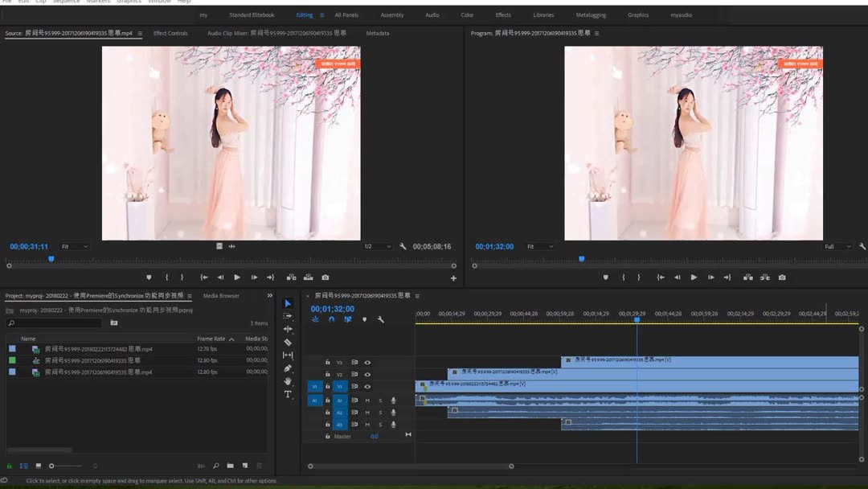This screenshot has width=868, height=489.
Task: Toggle Snap in the timeline
Action: [x=331, y=319]
